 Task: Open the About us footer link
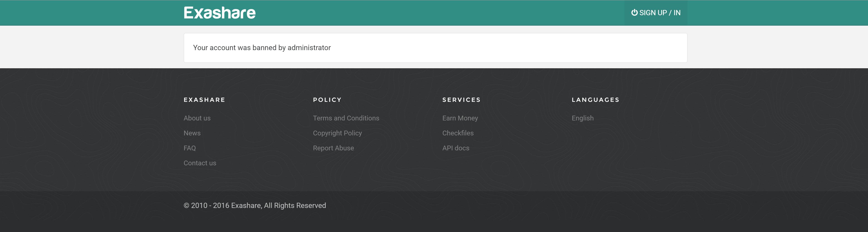[x=197, y=118]
